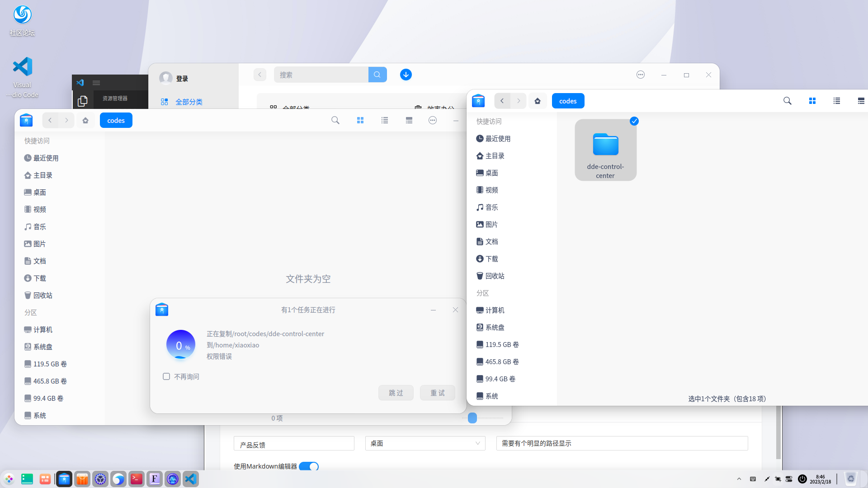This screenshot has height=488, width=868.
Task: Deselect the dde-control-center folder checkmark
Action: 634,121
